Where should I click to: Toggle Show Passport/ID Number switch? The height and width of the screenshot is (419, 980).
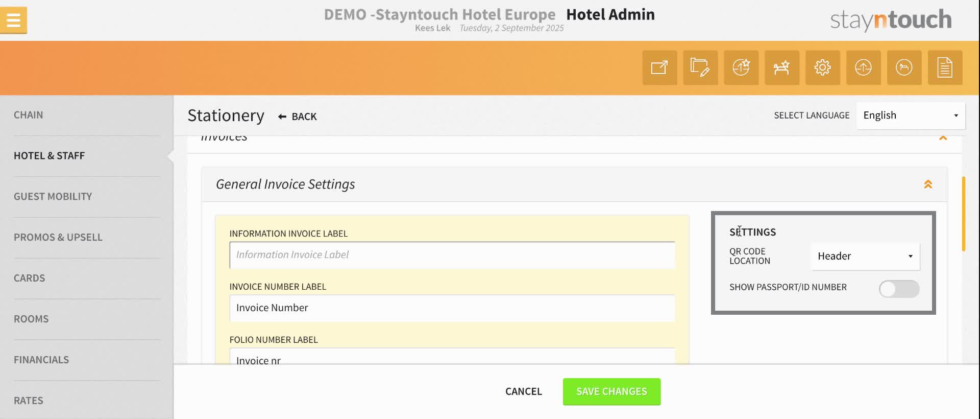point(899,289)
